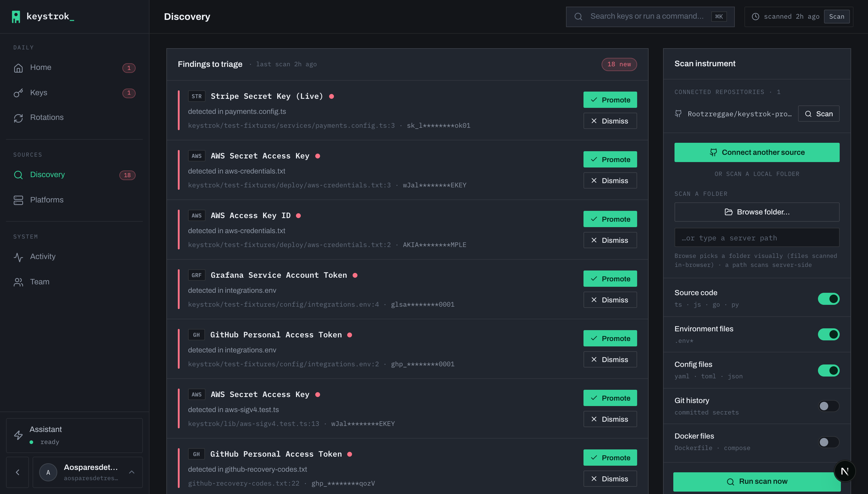Viewport: 868px width, 494px height.
Task: Click the GRF badge on Grafana token finding
Action: (x=197, y=275)
